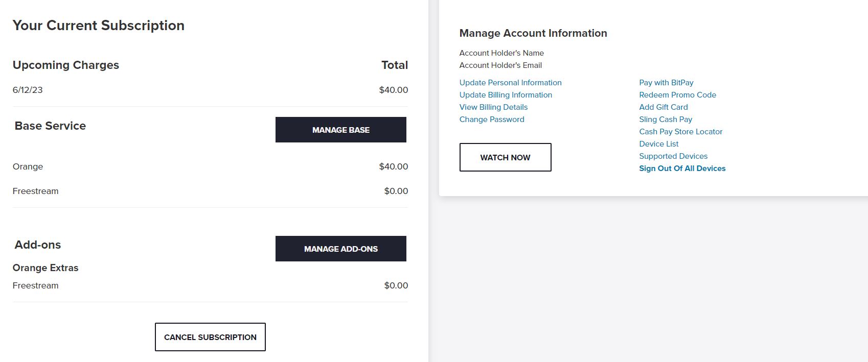868x362 pixels.
Task: Open Cash Pay Store Locator link
Action: point(680,132)
